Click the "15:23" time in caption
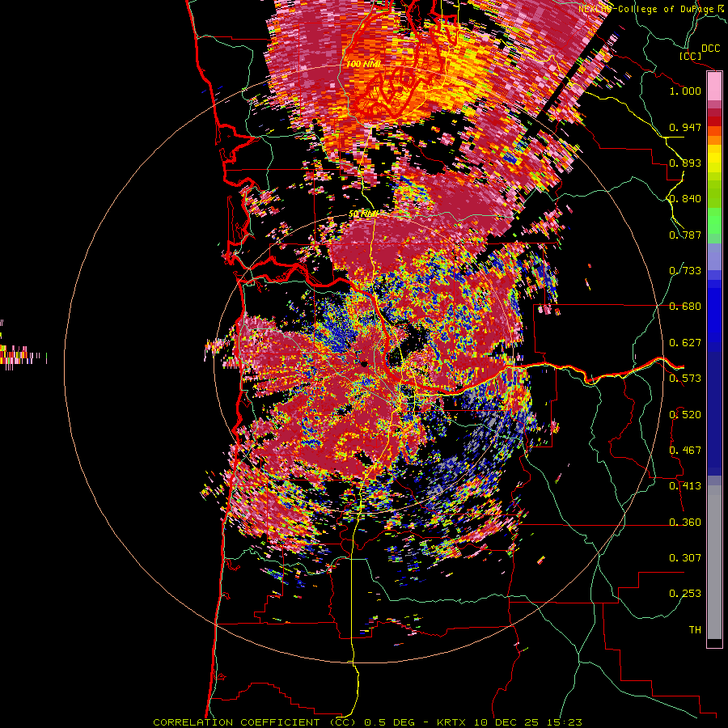This screenshot has height=728, width=728. [x=565, y=722]
